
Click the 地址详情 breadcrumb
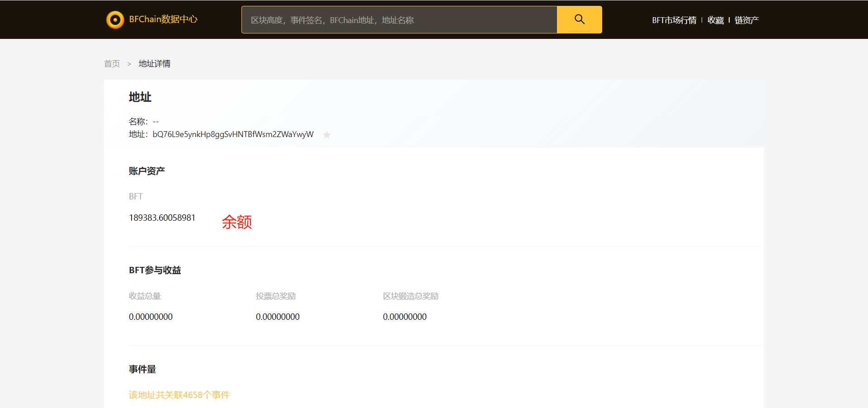tap(155, 64)
